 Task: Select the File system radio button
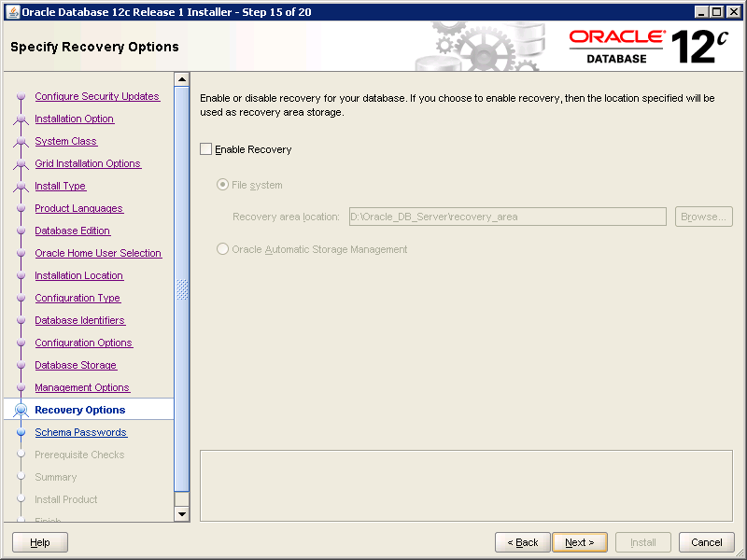coord(222,185)
